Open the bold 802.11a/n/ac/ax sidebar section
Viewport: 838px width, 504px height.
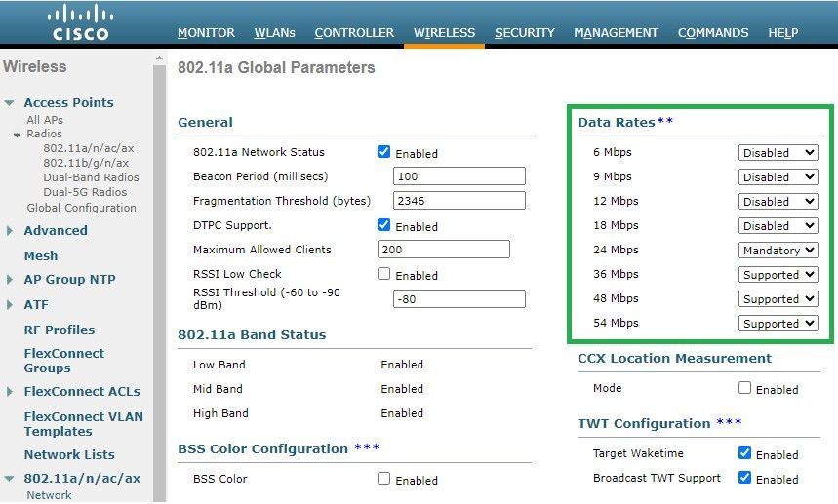click(82, 479)
